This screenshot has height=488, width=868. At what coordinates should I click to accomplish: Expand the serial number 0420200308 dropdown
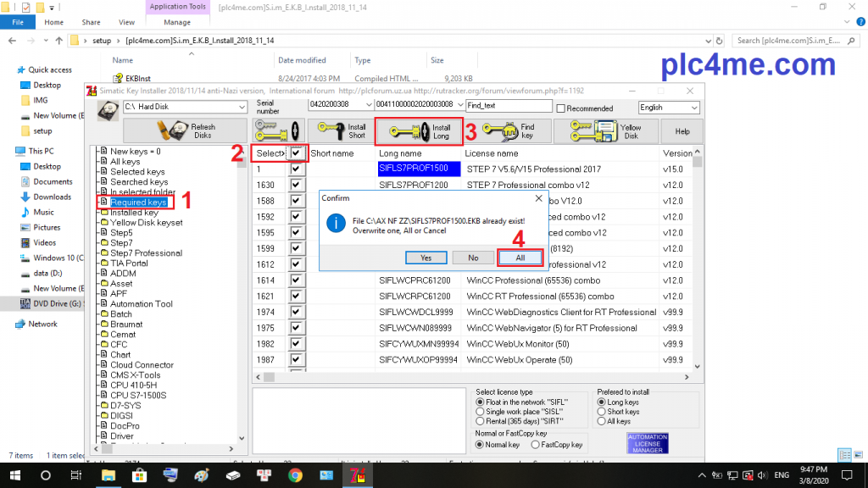(x=368, y=105)
